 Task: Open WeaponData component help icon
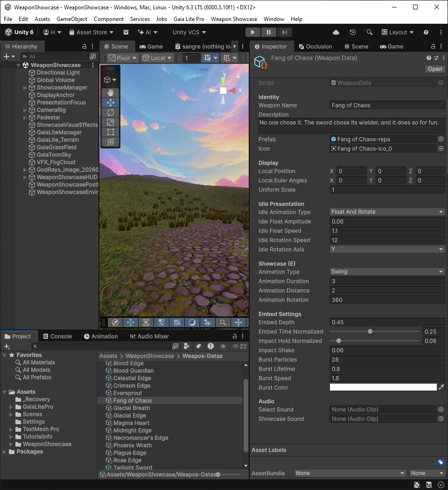428,58
